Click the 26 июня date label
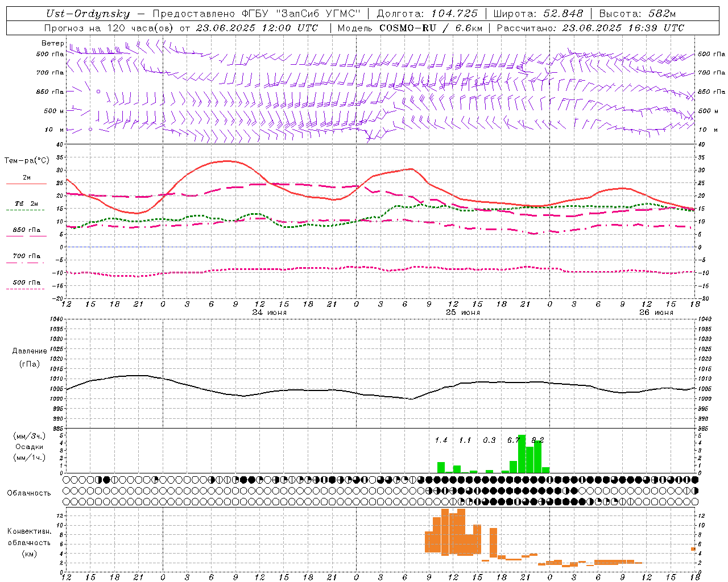 (656, 313)
